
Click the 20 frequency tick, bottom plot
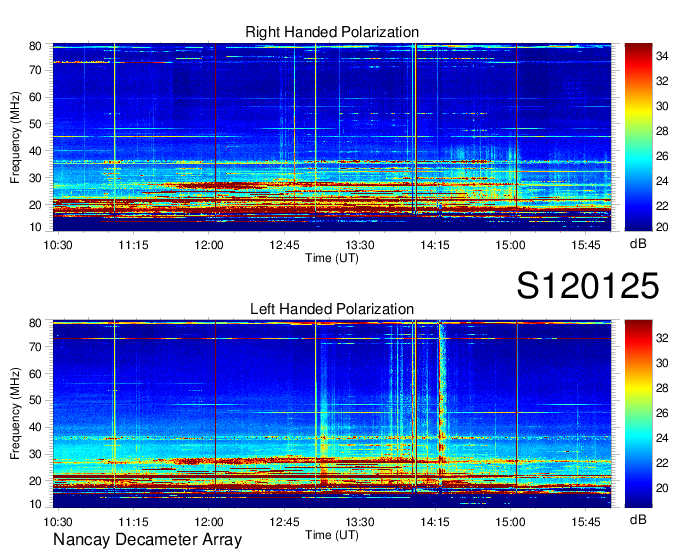point(35,481)
